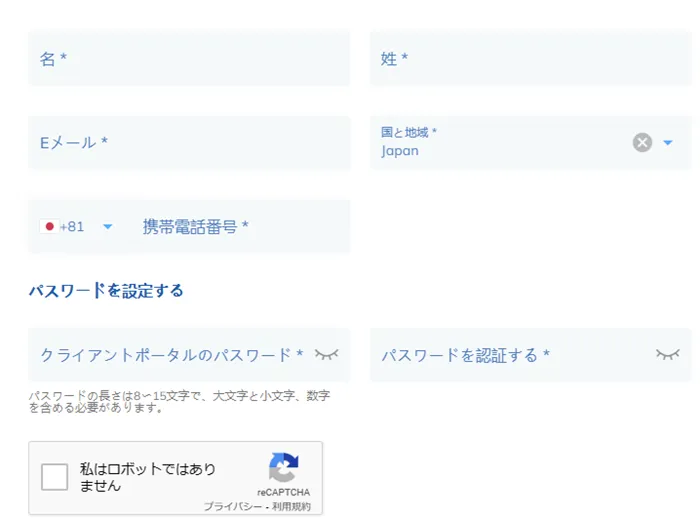Click the Japan flag icon
This screenshot has height=518, width=700.
(x=50, y=226)
